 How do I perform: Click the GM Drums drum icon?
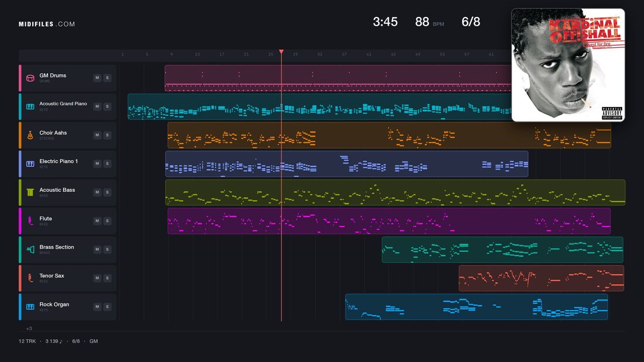(30, 78)
